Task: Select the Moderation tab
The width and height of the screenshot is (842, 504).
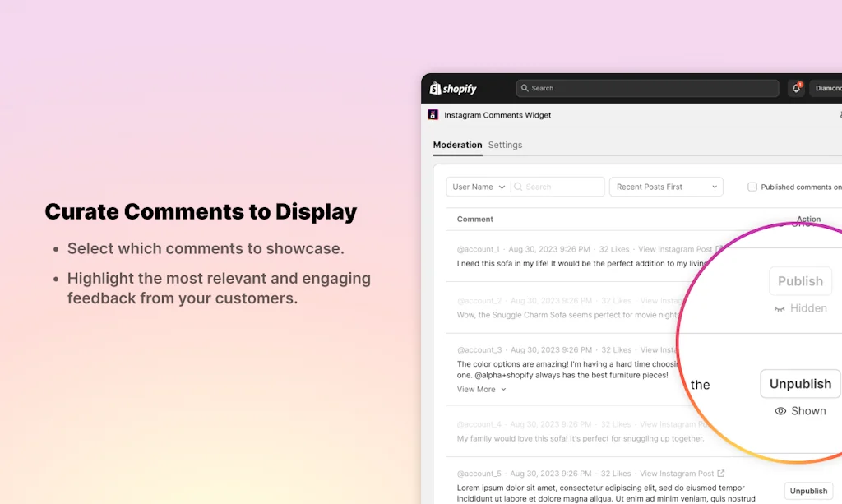Action: 457,145
